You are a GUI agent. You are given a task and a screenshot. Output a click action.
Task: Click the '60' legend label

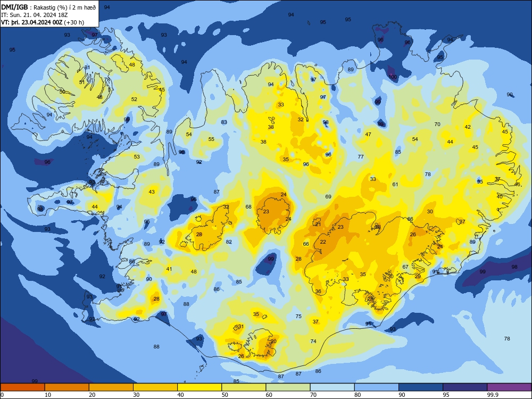(269, 395)
